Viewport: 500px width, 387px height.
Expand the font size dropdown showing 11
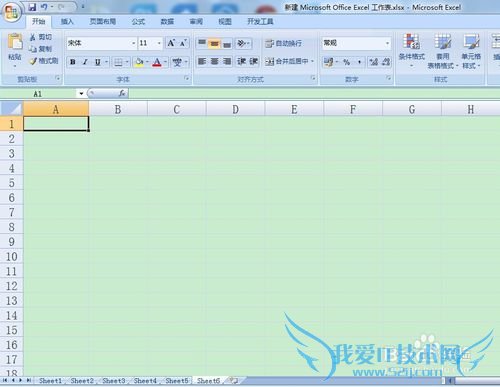[x=159, y=43]
